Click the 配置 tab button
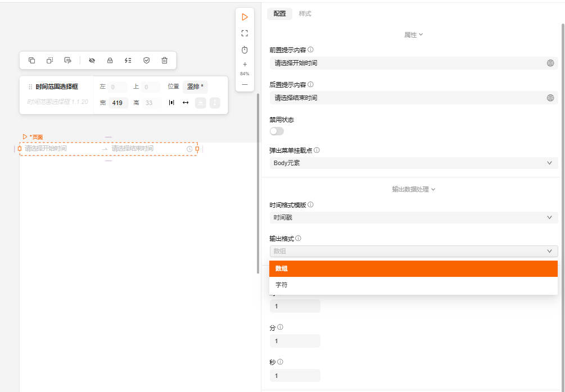 pos(279,13)
